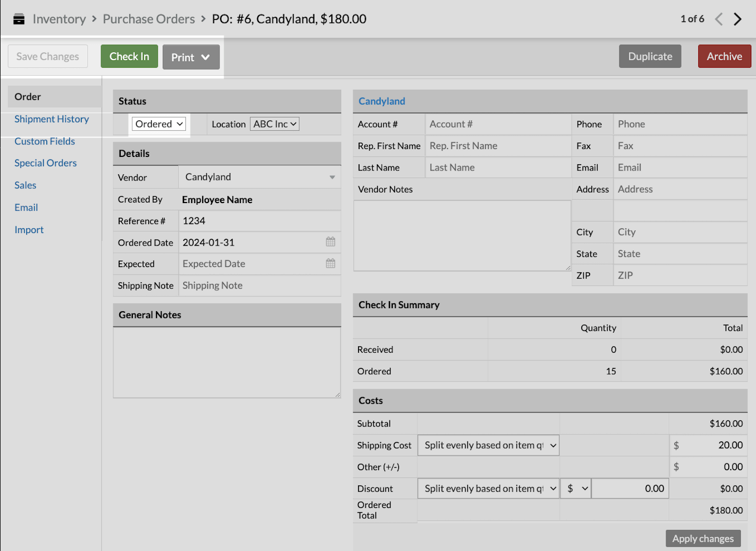Screen dimensions: 756x551
Task: Open the Candyland vendor link
Action: [x=382, y=101]
